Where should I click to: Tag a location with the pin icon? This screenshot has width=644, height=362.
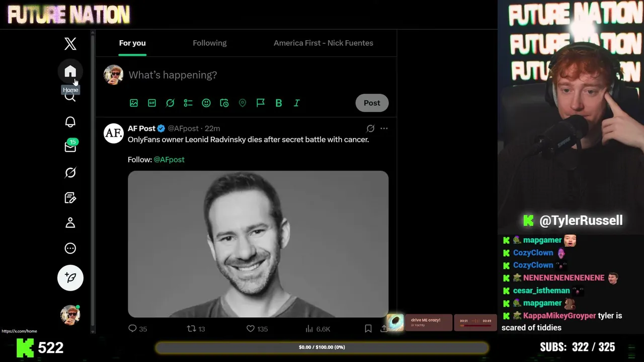coord(243,103)
